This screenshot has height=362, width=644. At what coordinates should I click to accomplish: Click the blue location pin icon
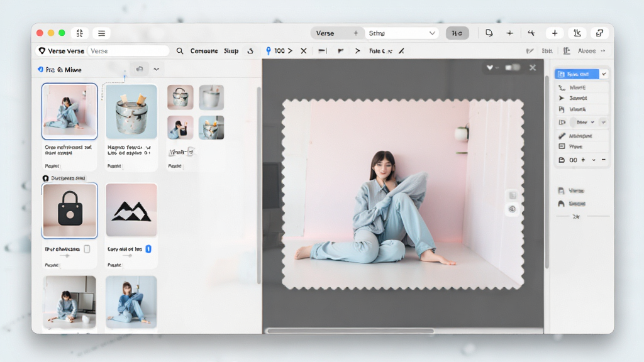click(x=268, y=51)
